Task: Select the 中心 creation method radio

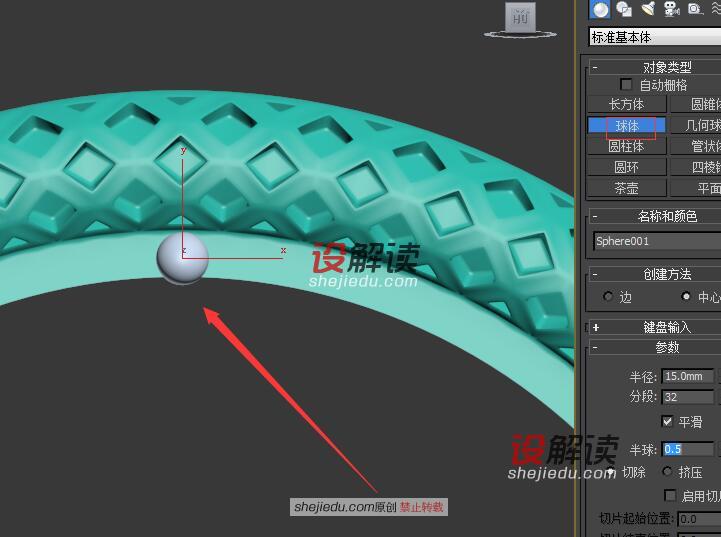Action: [686, 297]
